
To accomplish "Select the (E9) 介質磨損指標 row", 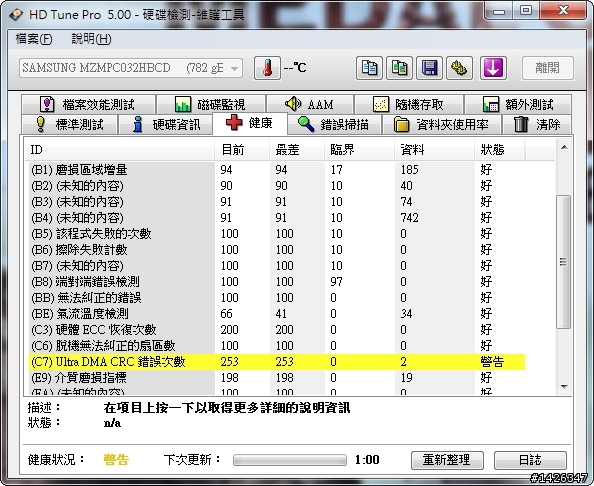I will tap(277, 378).
